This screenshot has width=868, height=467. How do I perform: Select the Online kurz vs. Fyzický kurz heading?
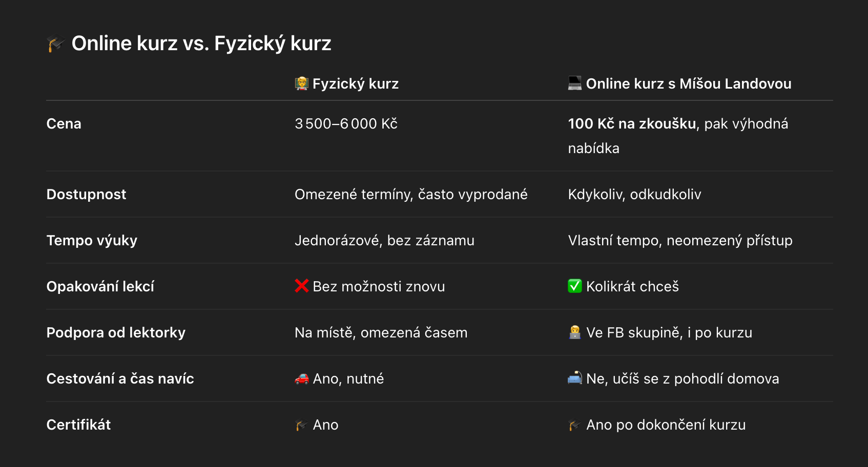coord(201,44)
